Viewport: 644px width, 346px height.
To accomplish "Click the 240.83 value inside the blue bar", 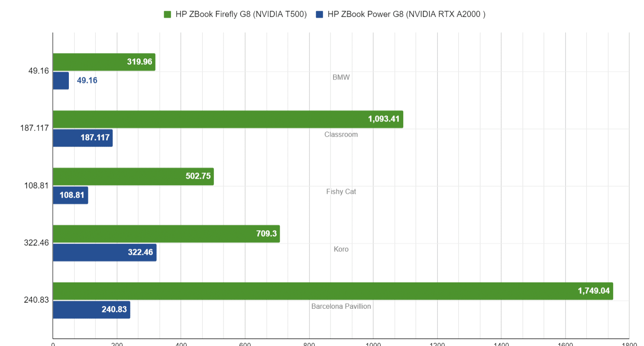I will 114,310.
